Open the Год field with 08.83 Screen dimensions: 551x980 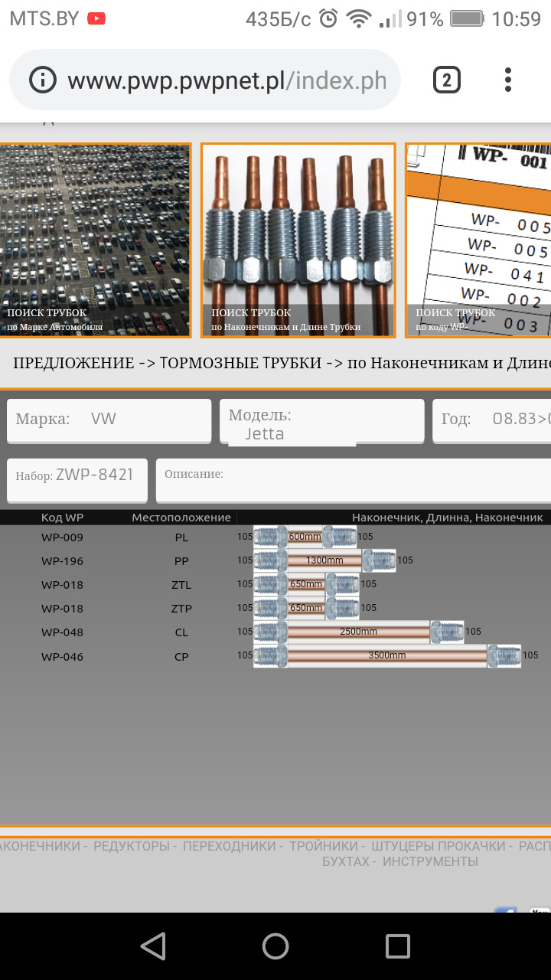[491, 420]
